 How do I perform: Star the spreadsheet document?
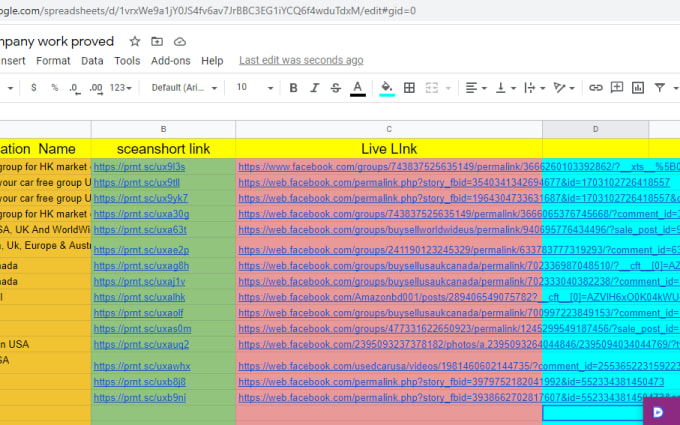coord(135,41)
